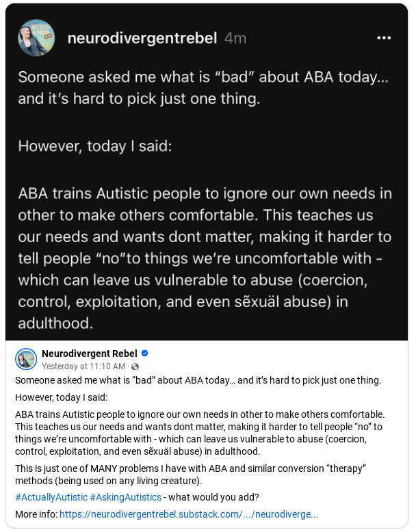Open the neurodivergentrebel.substack.com link
416x532 pixels.
tap(189, 514)
